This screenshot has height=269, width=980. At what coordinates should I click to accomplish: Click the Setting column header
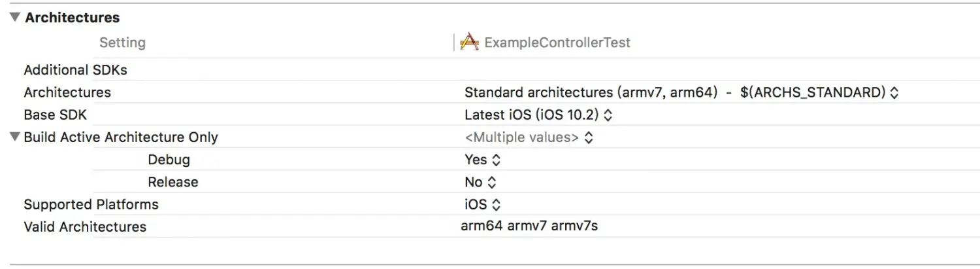click(122, 43)
